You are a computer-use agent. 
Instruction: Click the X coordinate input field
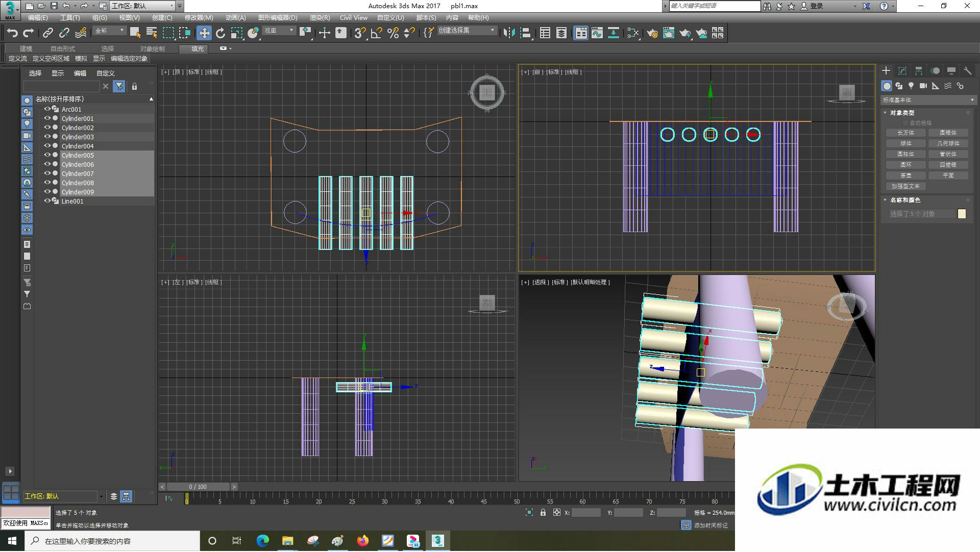(586, 513)
